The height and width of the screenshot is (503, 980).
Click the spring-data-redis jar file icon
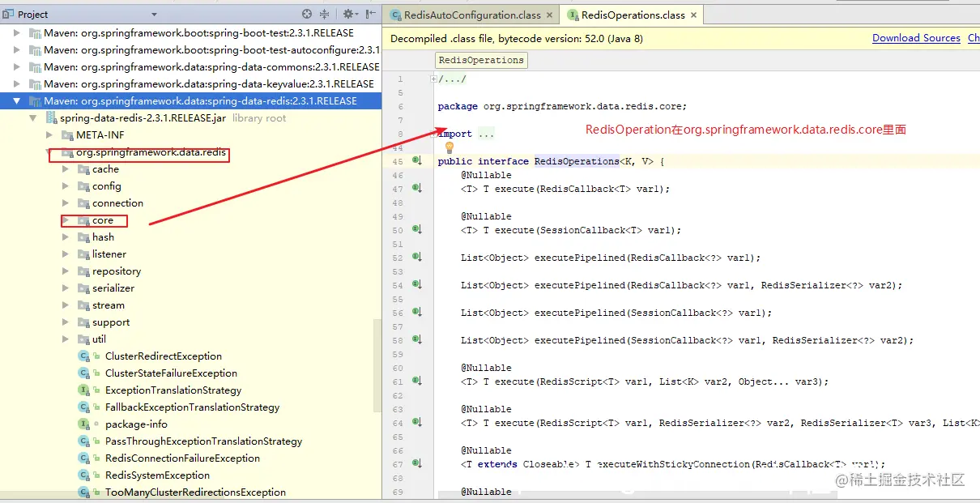[51, 118]
